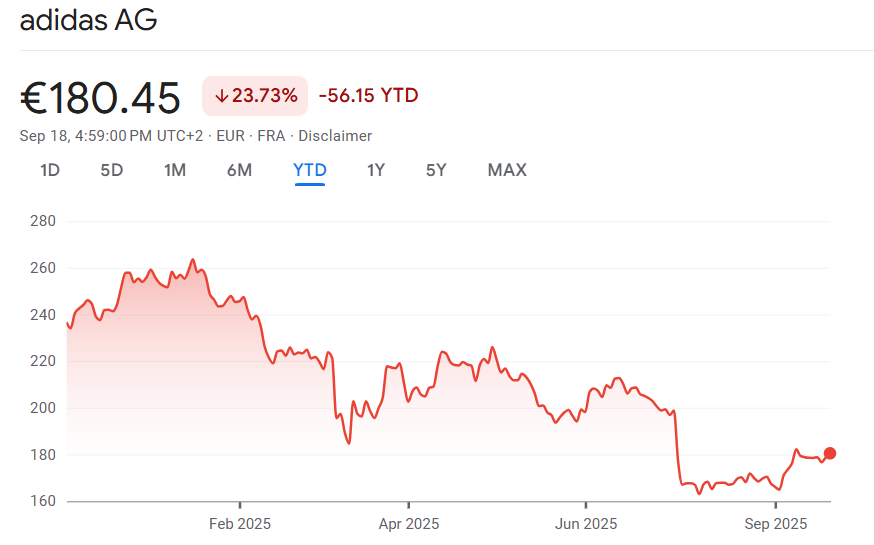Click the Jun 2025 axis label
Screen dimensions: 874x545
tap(586, 523)
